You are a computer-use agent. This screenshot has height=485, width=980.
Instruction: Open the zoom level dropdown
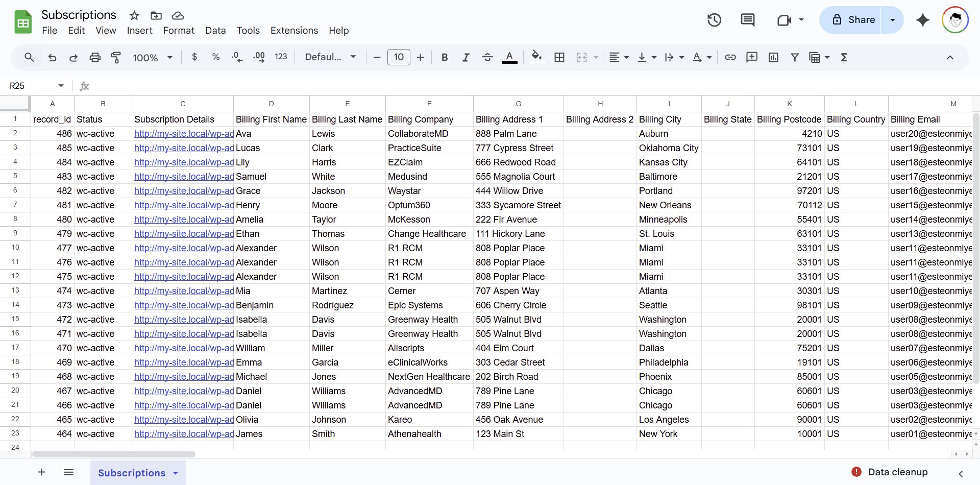tap(153, 57)
